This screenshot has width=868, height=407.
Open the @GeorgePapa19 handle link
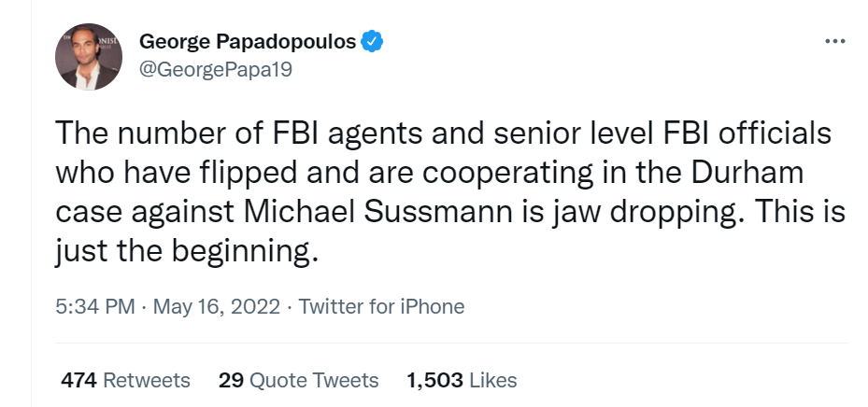coord(215,70)
